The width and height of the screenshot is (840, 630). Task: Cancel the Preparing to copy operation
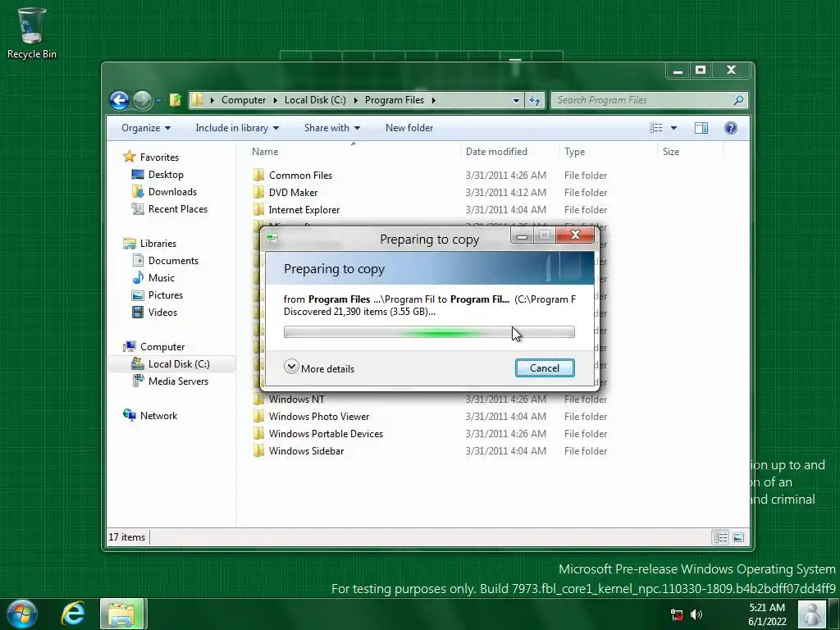pos(545,368)
